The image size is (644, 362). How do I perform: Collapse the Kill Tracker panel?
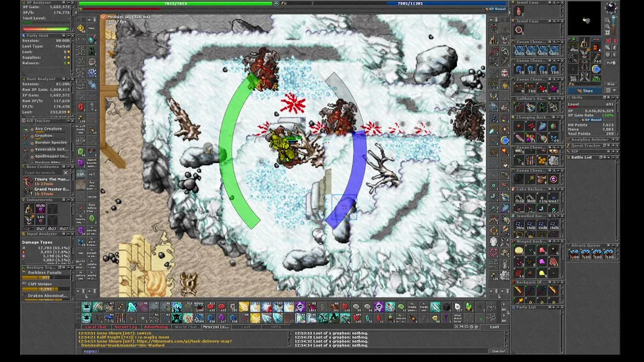pyautogui.click(x=68, y=121)
